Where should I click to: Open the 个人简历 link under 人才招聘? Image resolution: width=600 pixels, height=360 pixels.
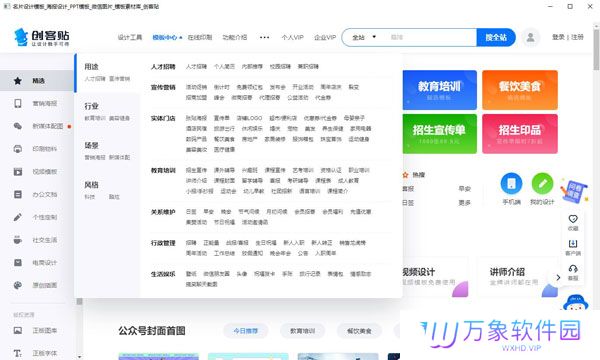[x=224, y=67]
